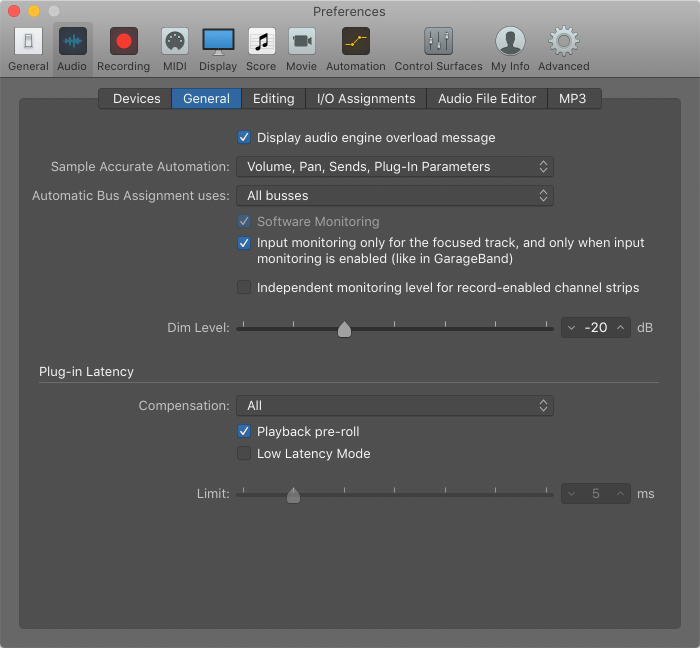Open Sample Accurate Automation dropdown
This screenshot has height=648, width=700.
click(395, 166)
